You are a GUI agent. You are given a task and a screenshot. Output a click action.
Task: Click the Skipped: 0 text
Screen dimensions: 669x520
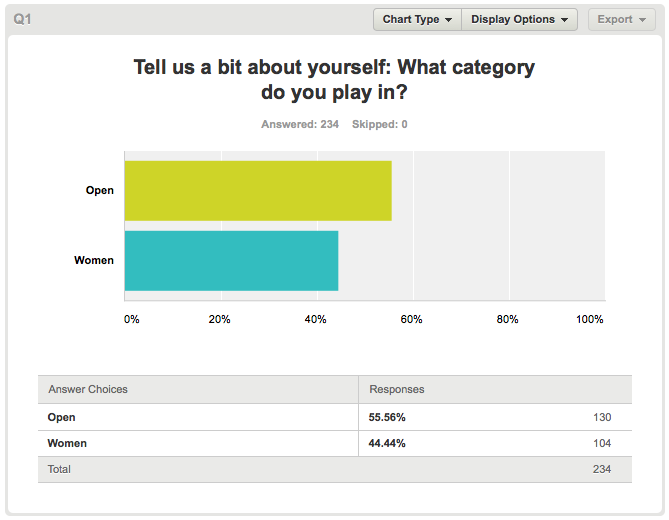click(x=379, y=124)
